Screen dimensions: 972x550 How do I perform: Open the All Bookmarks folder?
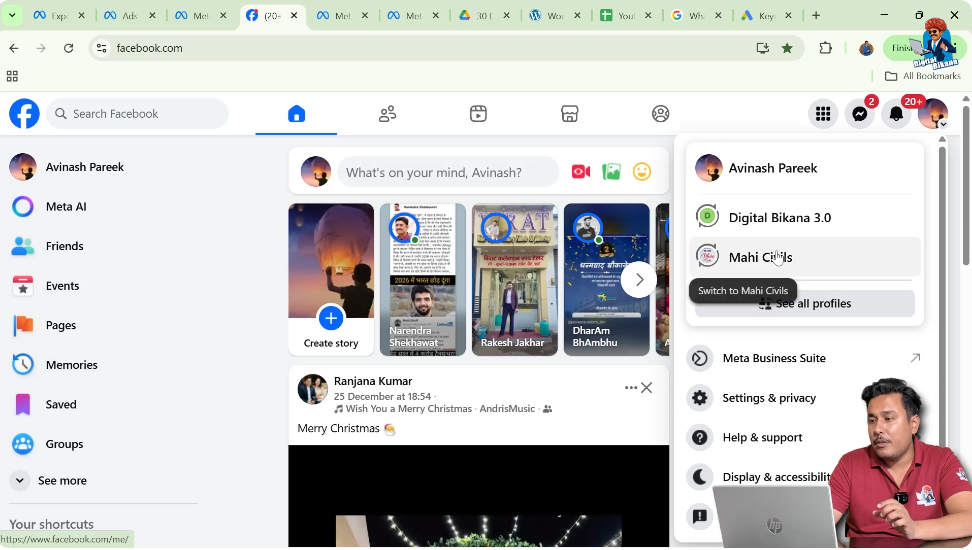(923, 76)
